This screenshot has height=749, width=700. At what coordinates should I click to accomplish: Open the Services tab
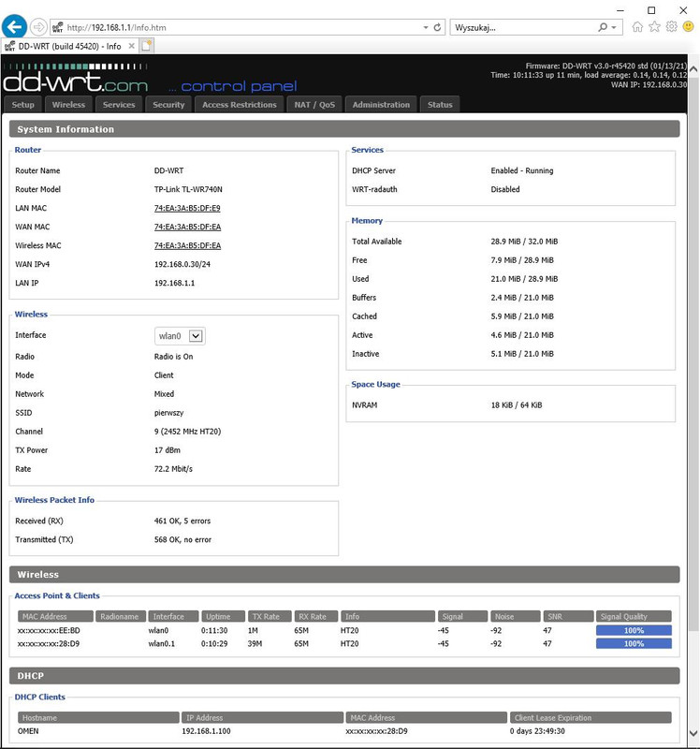coord(119,105)
